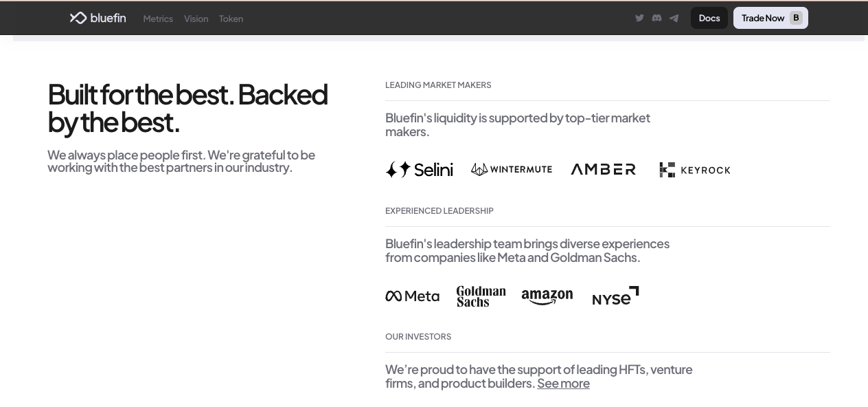Image resolution: width=868 pixels, height=407 pixels.
Task: Open the Discord icon in the header
Action: (x=656, y=18)
